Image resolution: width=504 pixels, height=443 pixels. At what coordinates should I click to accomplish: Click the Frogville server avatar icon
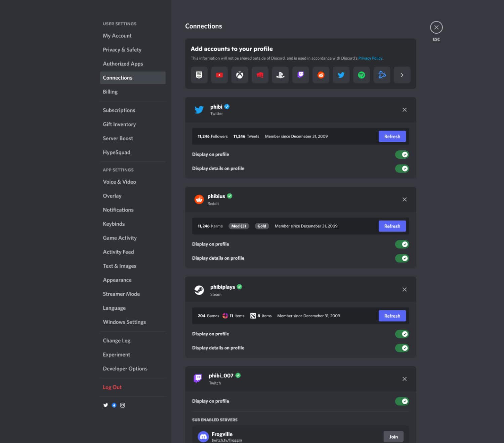pos(203,437)
